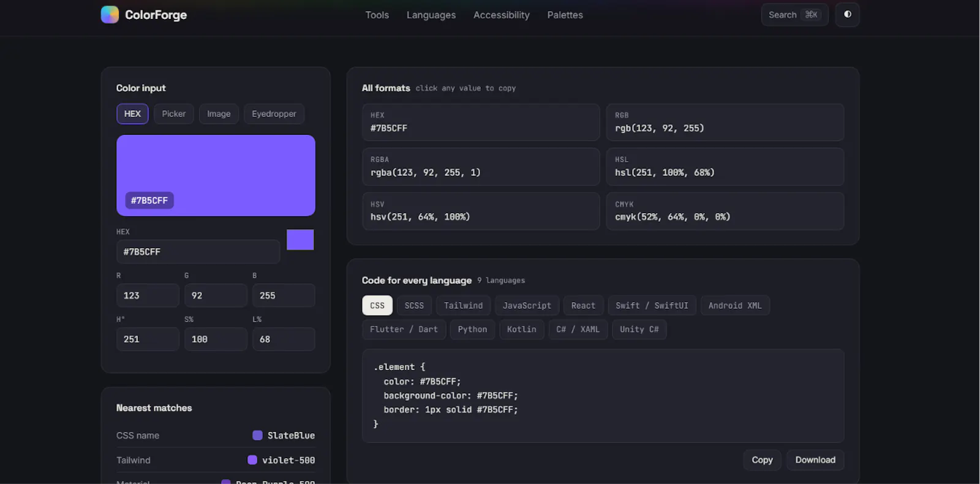
Task: Click the background-color line in code
Action: click(x=451, y=396)
